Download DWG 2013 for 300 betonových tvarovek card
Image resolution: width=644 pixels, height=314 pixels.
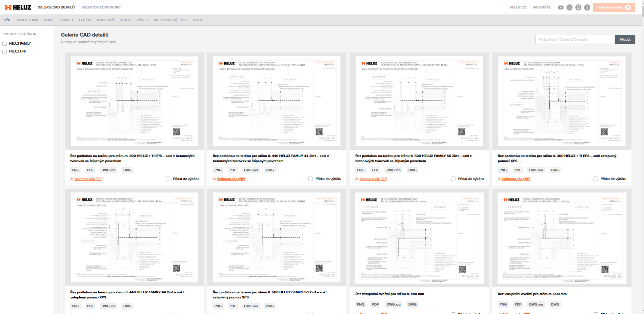point(108,170)
